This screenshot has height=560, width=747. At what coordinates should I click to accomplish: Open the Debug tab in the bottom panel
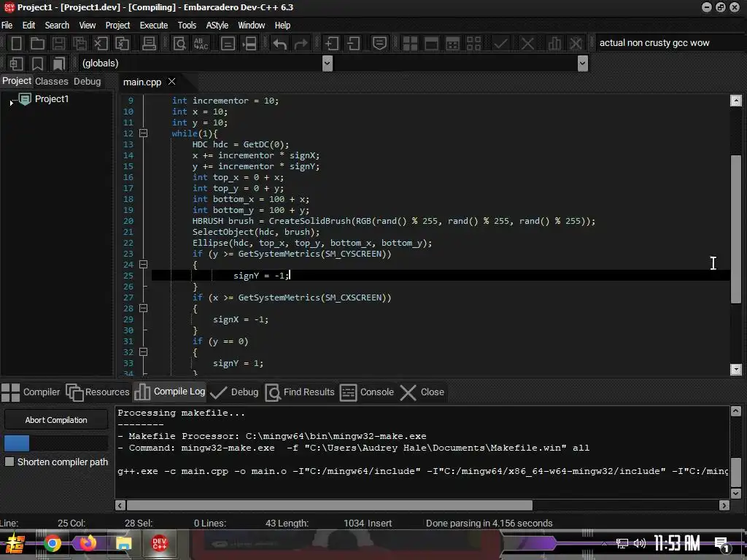(234, 392)
